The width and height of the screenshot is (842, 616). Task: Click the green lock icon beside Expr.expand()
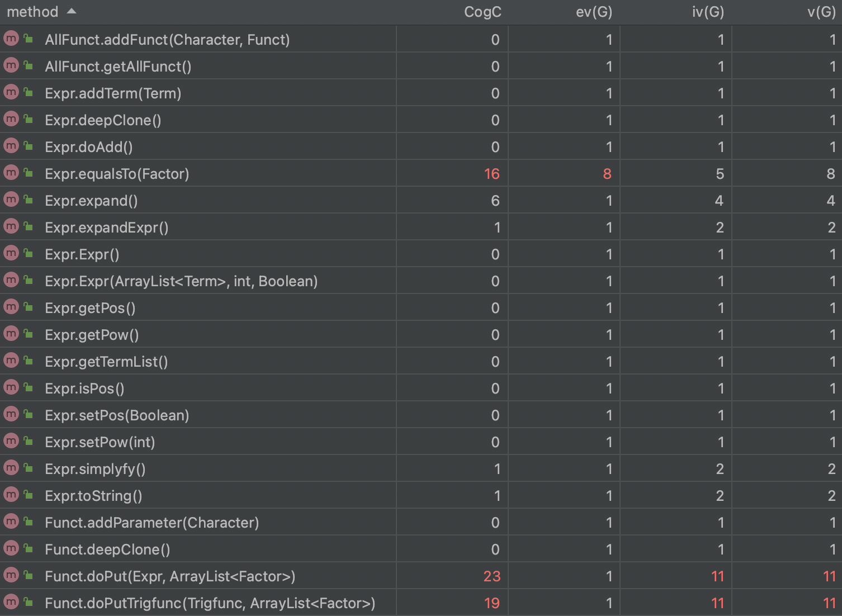click(x=28, y=199)
